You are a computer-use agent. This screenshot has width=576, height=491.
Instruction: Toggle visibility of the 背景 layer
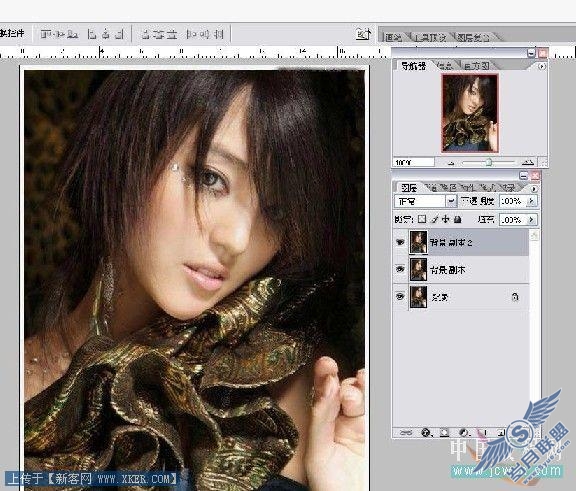(400, 296)
